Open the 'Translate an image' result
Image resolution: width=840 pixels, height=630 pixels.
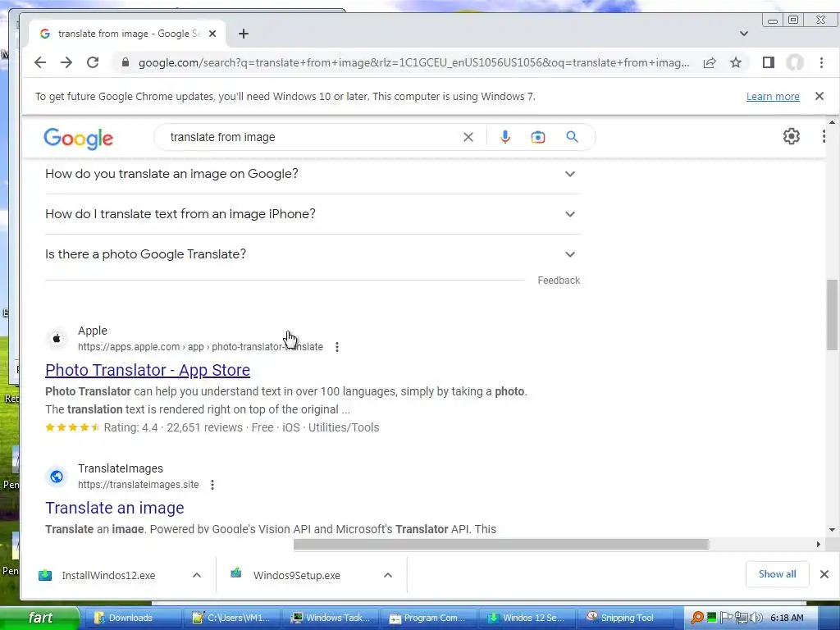point(115,508)
